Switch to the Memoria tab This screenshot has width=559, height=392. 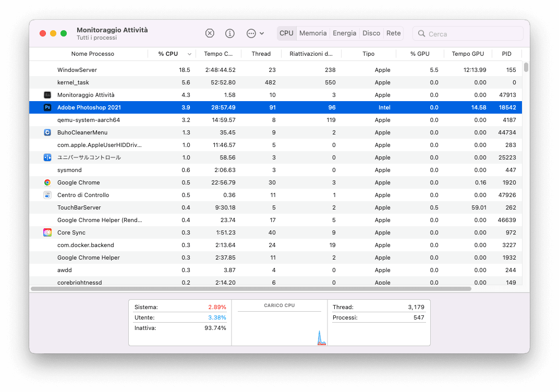[313, 33]
